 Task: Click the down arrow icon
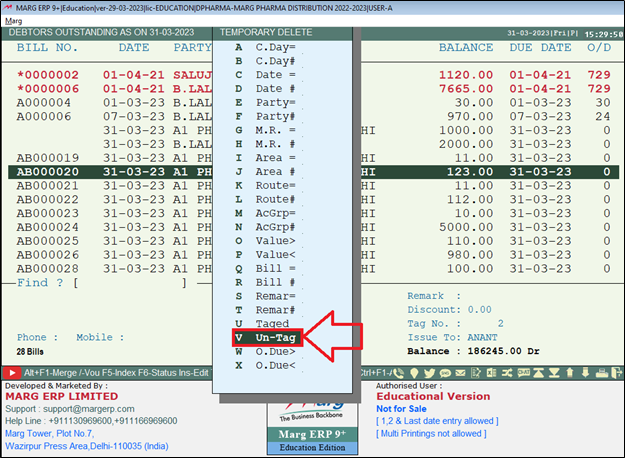tap(585, 373)
